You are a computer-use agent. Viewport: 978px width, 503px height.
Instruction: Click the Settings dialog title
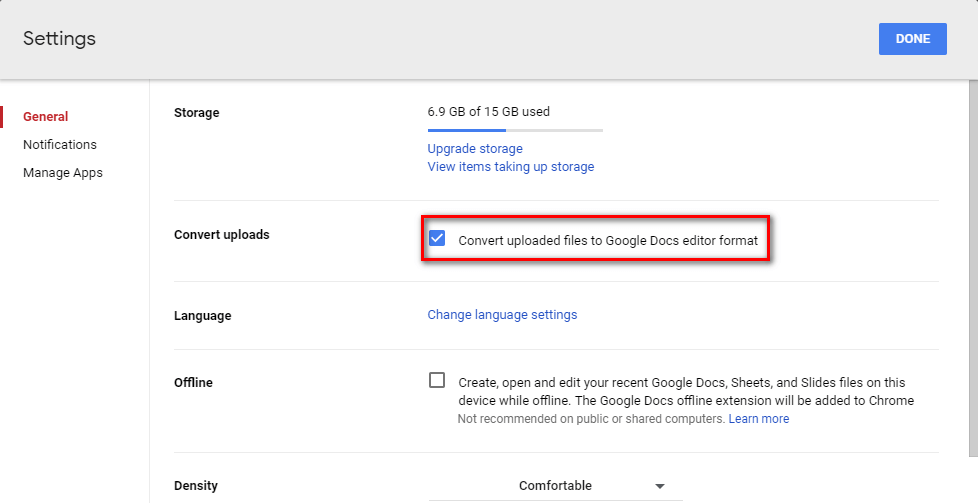(x=60, y=39)
